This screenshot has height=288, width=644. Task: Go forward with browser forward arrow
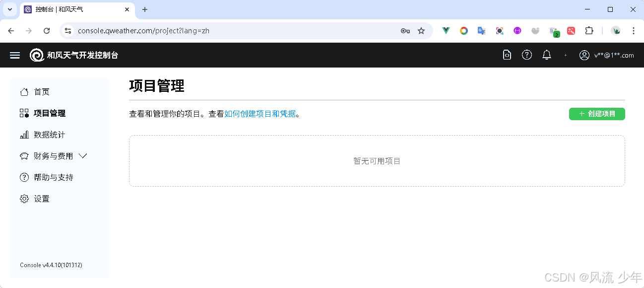[x=29, y=31]
